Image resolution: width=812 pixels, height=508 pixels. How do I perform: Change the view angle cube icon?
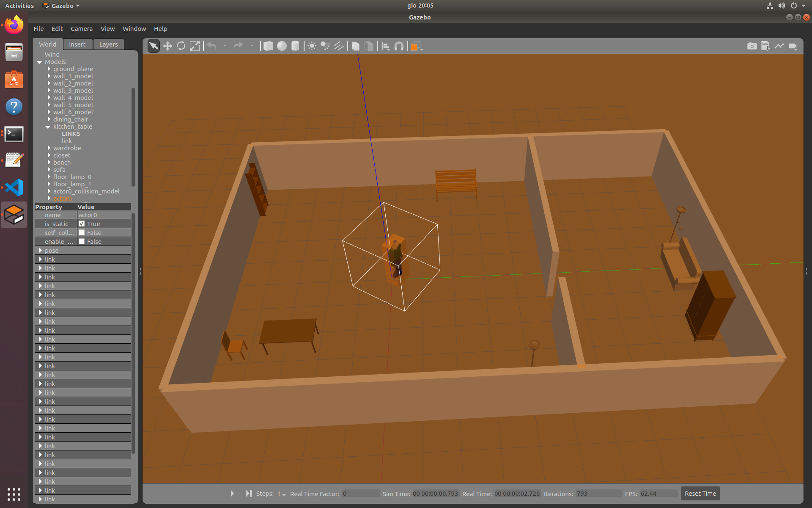[x=417, y=46]
